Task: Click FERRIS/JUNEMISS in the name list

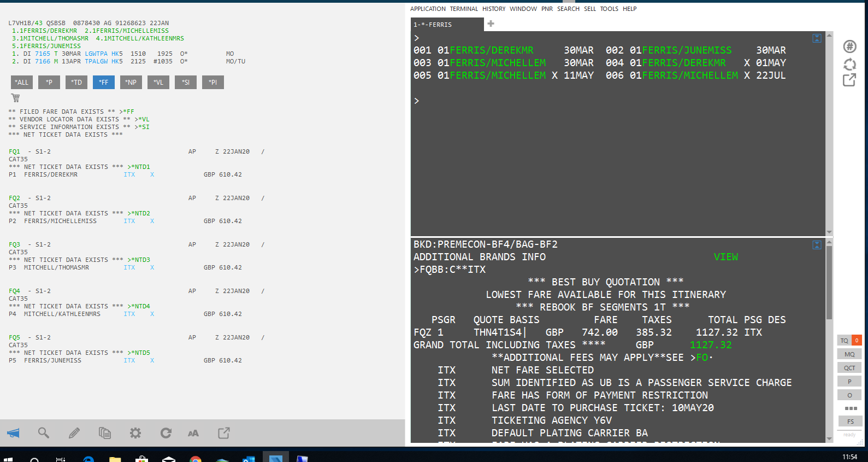Action: pyautogui.click(x=687, y=50)
